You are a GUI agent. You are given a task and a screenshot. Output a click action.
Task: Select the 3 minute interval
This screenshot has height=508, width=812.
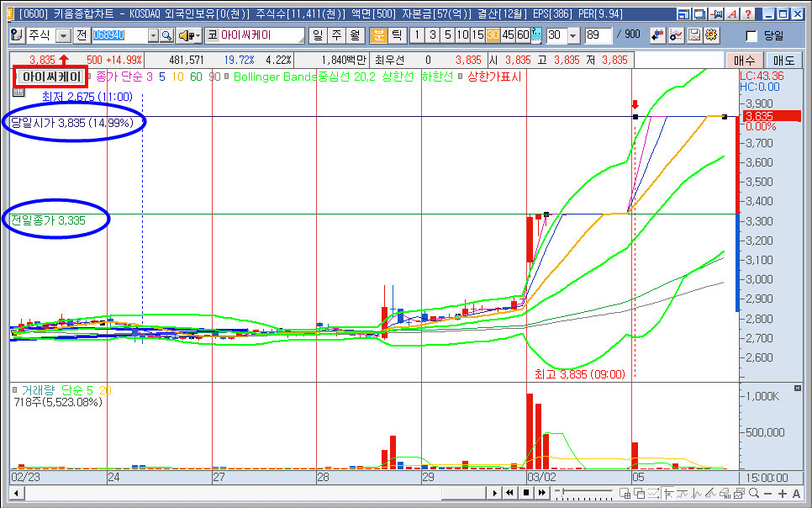[x=432, y=35]
